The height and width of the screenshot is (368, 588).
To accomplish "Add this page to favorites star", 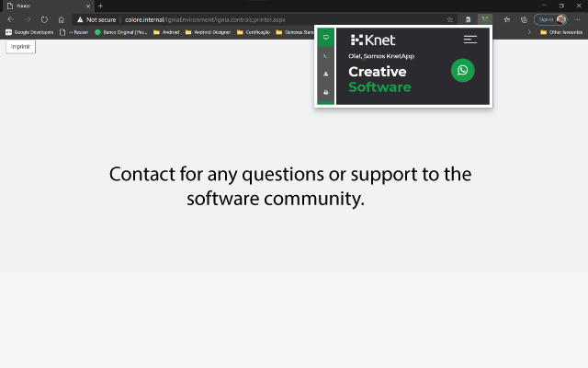I will (449, 19).
